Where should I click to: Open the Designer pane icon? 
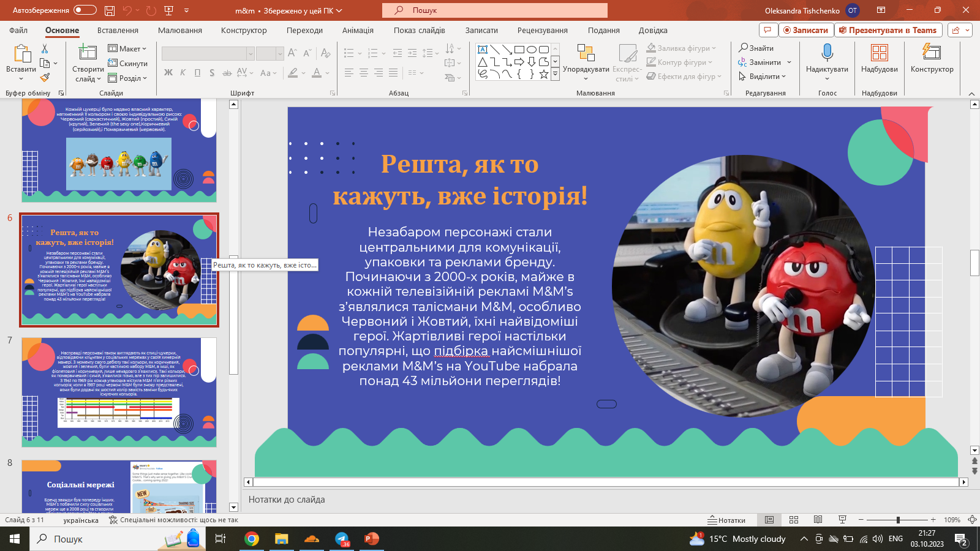click(x=932, y=53)
